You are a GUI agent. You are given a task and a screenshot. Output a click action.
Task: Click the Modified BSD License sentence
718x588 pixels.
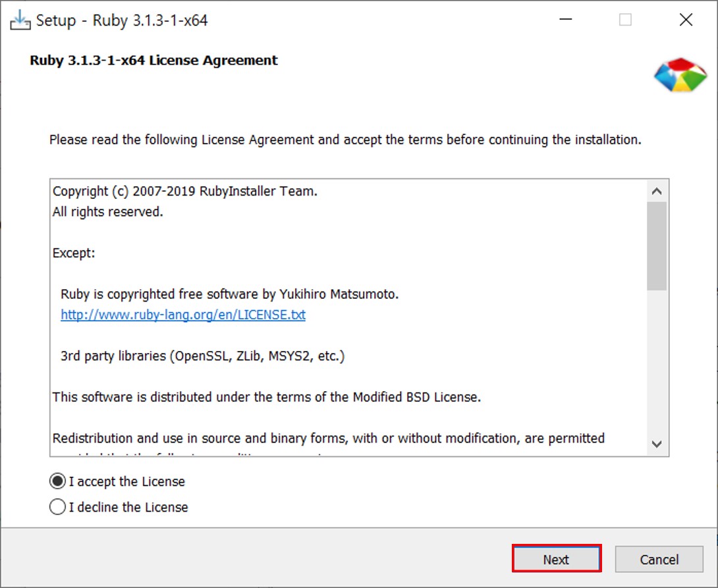267,397
